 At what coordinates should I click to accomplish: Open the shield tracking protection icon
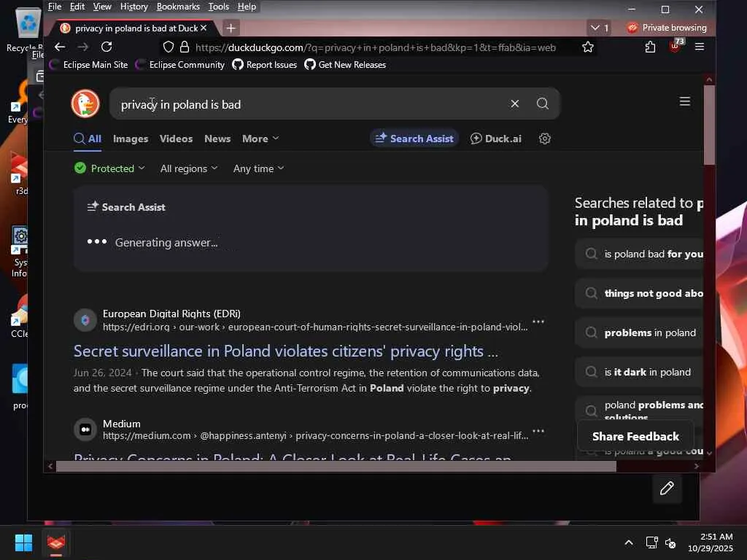169,47
